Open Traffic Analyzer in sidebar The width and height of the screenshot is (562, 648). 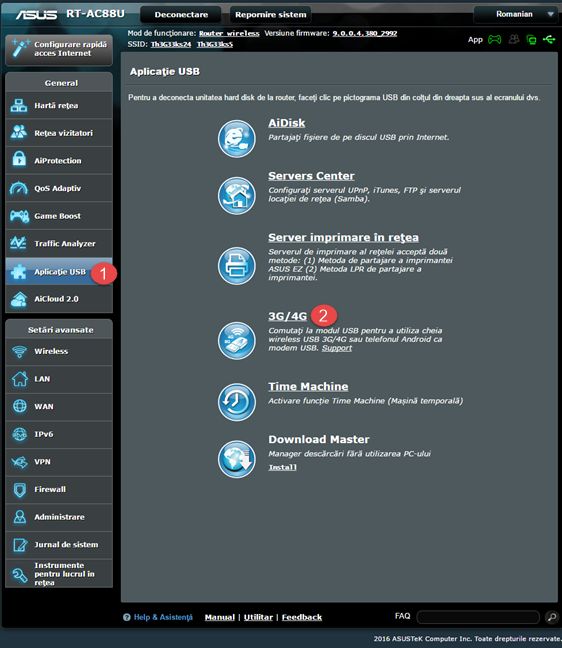coord(59,243)
